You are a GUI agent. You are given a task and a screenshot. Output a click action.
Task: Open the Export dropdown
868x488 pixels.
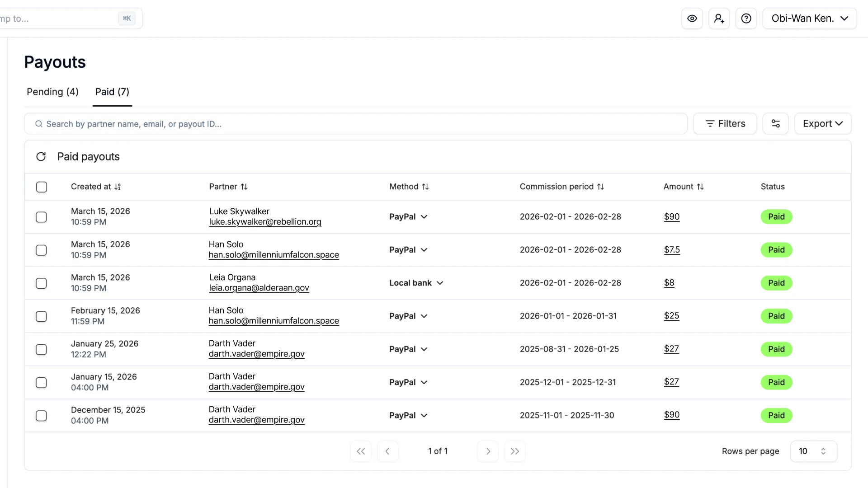coord(822,123)
